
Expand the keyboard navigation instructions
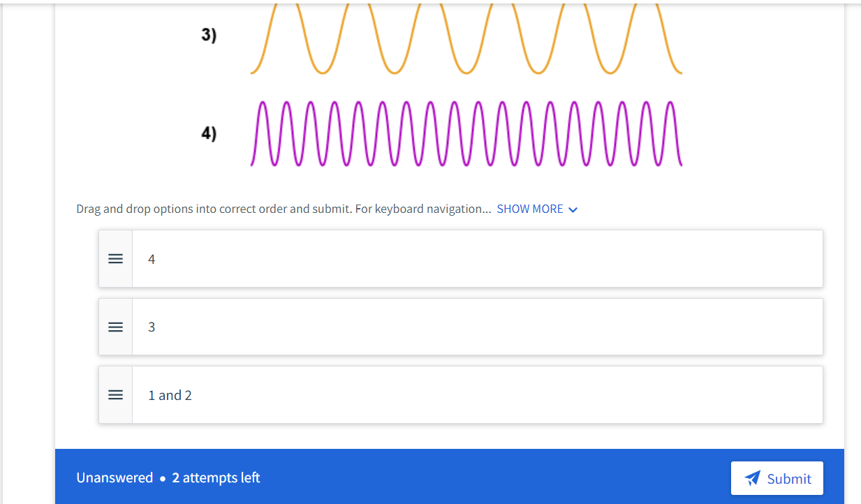530,208
